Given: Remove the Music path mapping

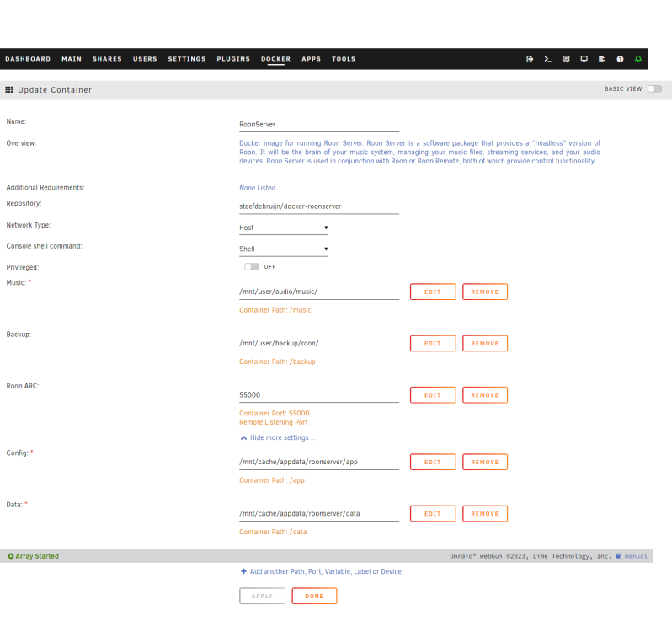Looking at the screenshot, I should (x=485, y=292).
